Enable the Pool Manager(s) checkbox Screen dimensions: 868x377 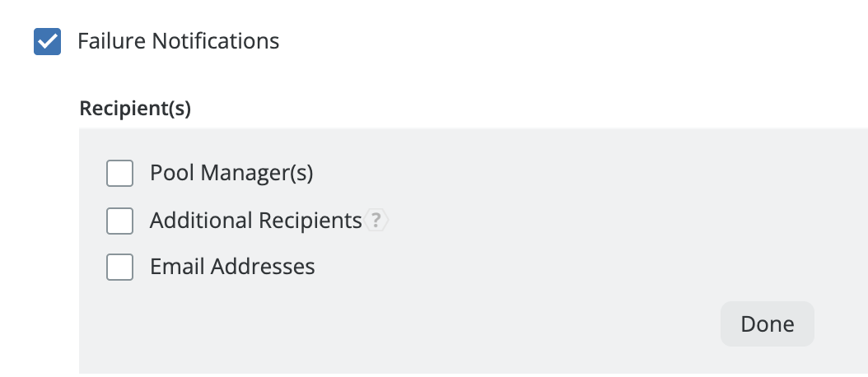pyautogui.click(x=120, y=174)
